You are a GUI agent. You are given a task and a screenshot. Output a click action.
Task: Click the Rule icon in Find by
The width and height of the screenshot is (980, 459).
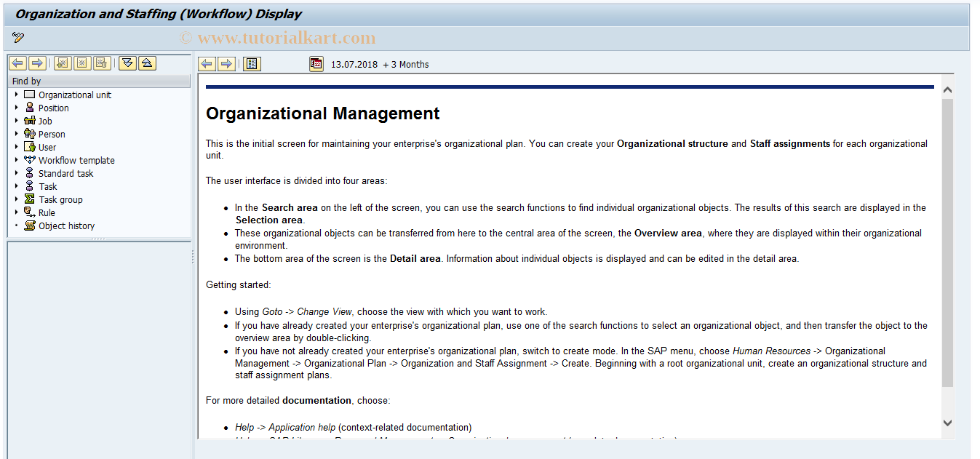pos(29,212)
